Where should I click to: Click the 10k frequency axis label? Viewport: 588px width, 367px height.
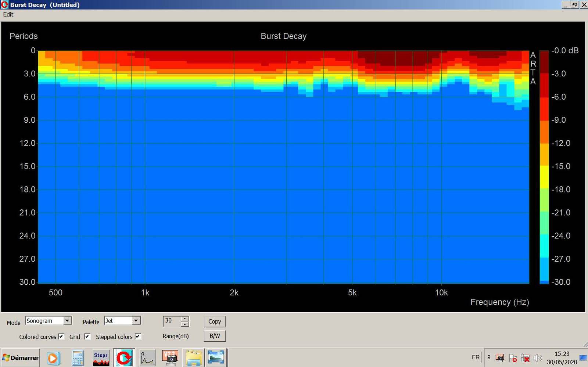coord(441,293)
